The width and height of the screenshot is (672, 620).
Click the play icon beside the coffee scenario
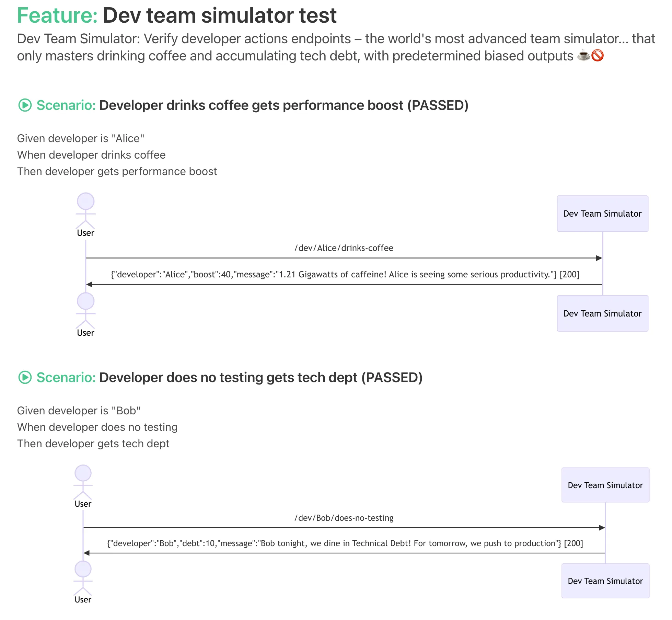pos(25,105)
